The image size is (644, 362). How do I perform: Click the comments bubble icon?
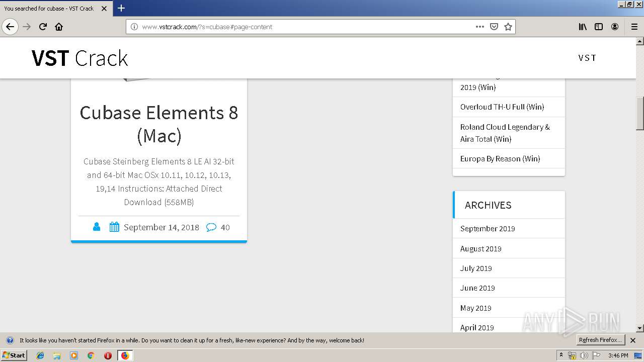click(211, 227)
